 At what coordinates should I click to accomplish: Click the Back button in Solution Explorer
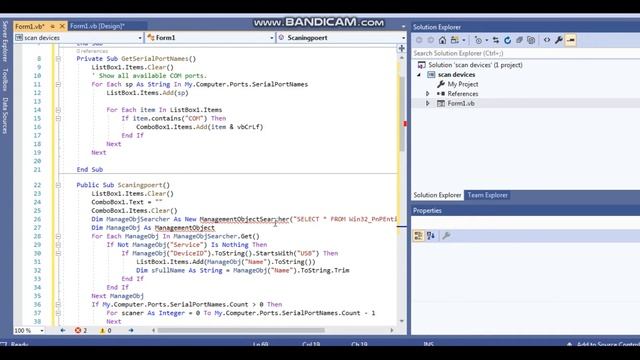tap(419, 40)
